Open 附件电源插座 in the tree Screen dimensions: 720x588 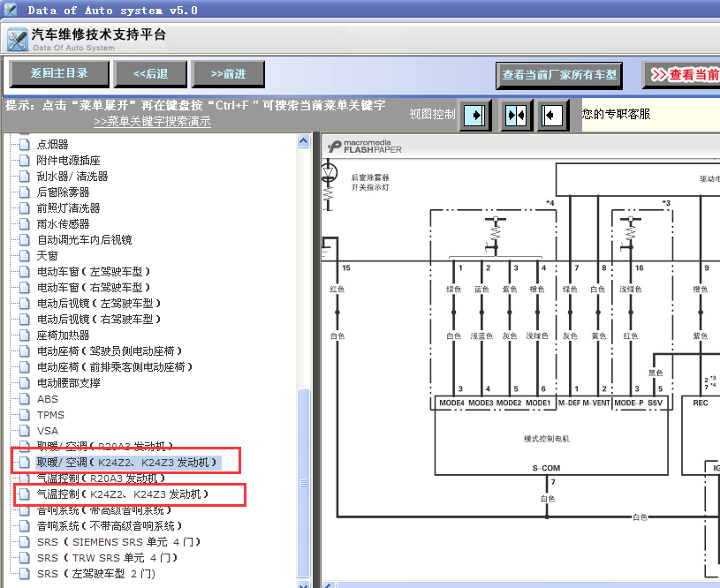pos(68,160)
